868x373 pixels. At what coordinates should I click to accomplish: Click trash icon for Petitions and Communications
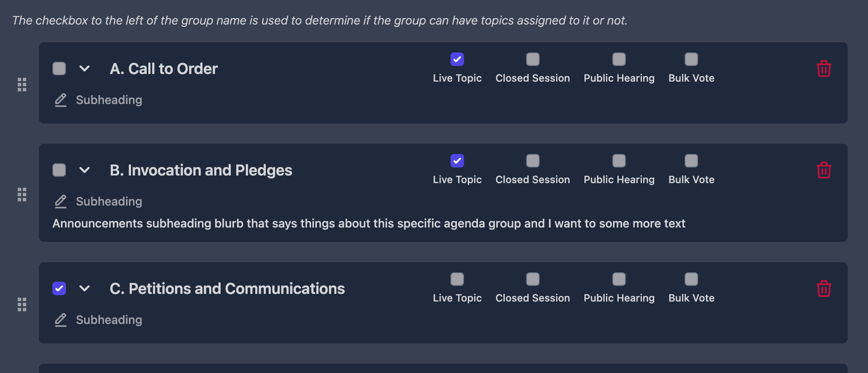click(824, 288)
